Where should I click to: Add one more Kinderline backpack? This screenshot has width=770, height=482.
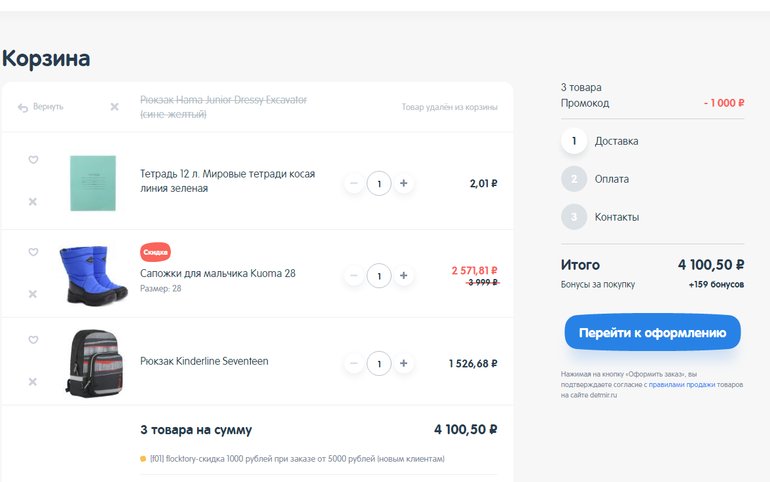[403, 362]
